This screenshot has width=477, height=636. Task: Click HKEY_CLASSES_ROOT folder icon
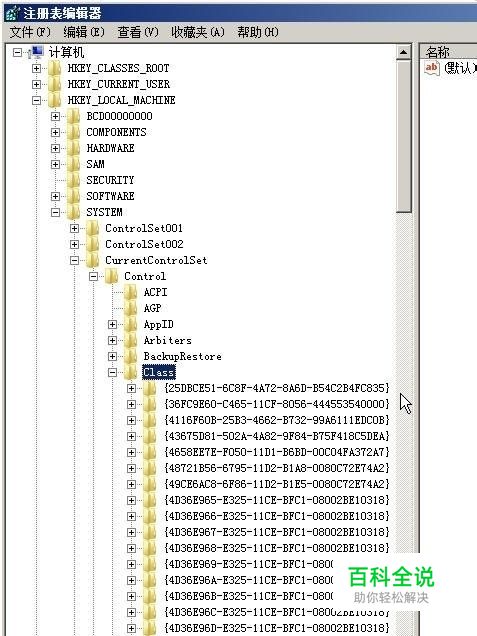click(x=55, y=68)
